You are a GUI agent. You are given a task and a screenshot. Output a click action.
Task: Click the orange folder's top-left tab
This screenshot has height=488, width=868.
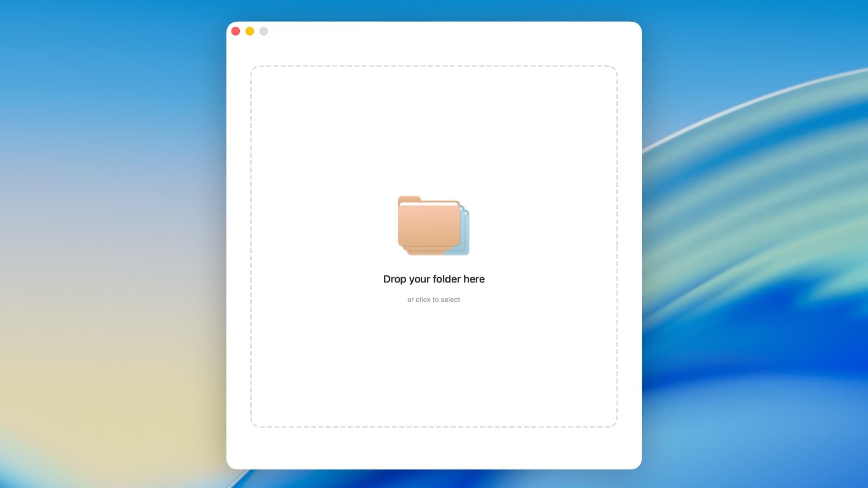pos(409,199)
